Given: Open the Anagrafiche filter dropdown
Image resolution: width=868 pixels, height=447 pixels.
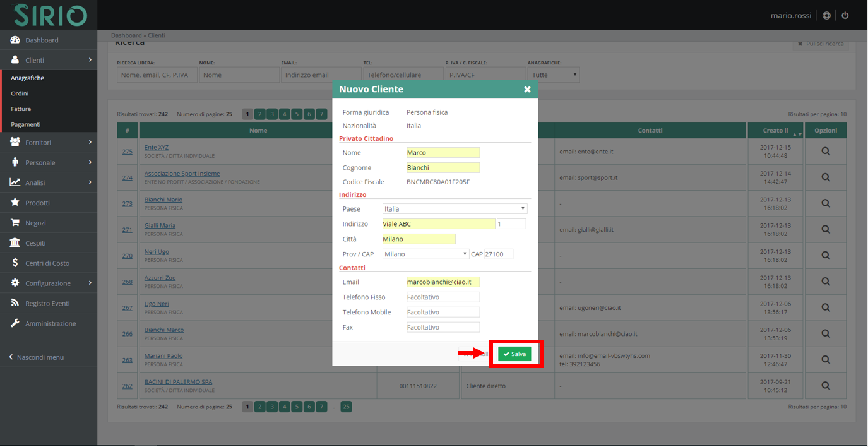Looking at the screenshot, I should pyautogui.click(x=553, y=74).
